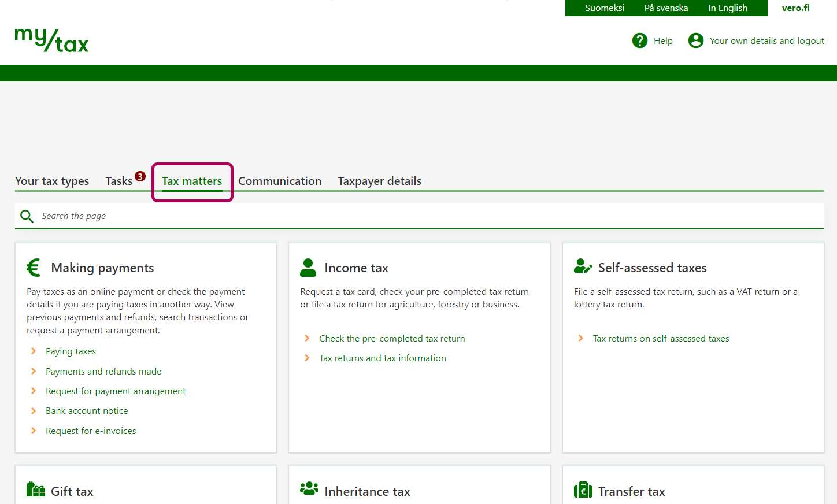This screenshot has width=837, height=504.
Task: Open Check the pre-completed tax return
Action: 392,339
